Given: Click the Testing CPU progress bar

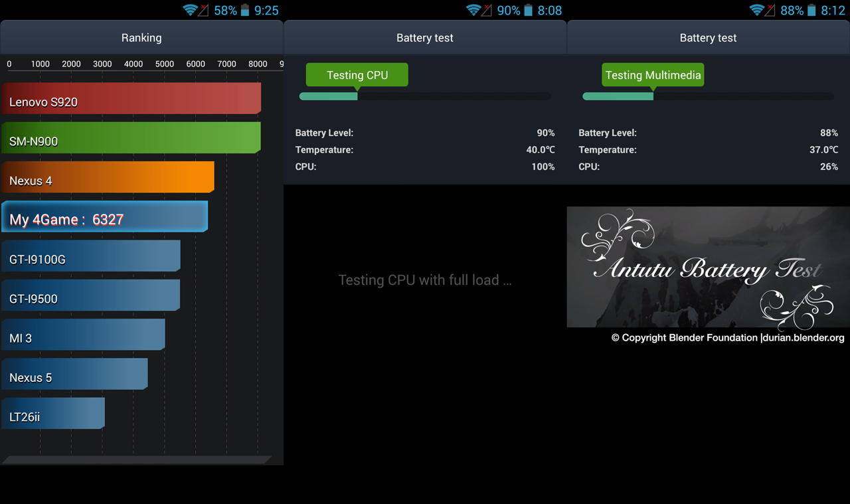Looking at the screenshot, I should 425,96.
